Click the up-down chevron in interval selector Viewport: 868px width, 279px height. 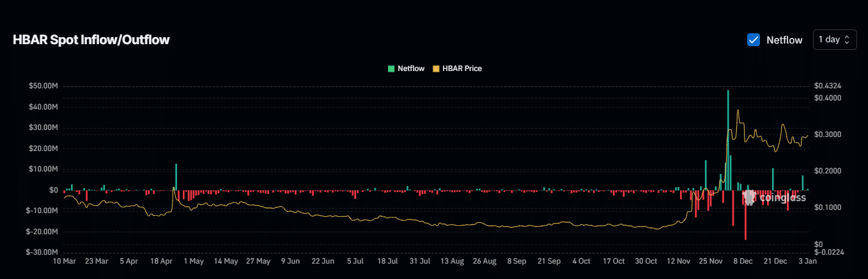click(847, 40)
